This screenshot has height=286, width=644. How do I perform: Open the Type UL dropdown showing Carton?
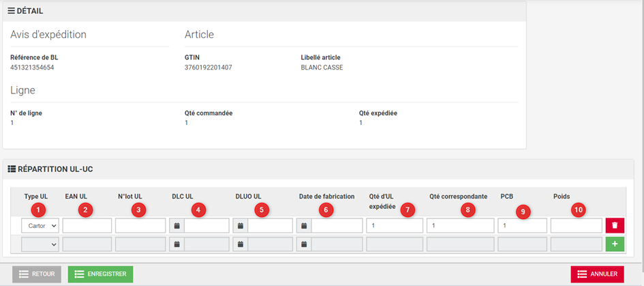(40, 226)
